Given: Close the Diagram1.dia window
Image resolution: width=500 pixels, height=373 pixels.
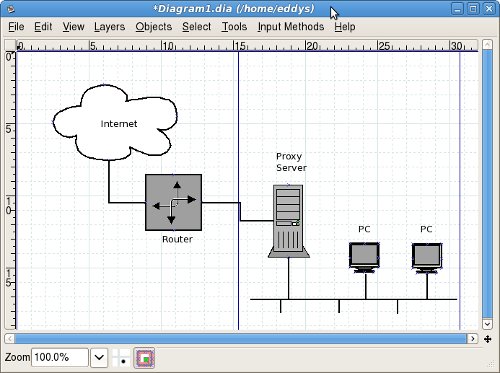Looking at the screenshot, I should tap(489, 9).
